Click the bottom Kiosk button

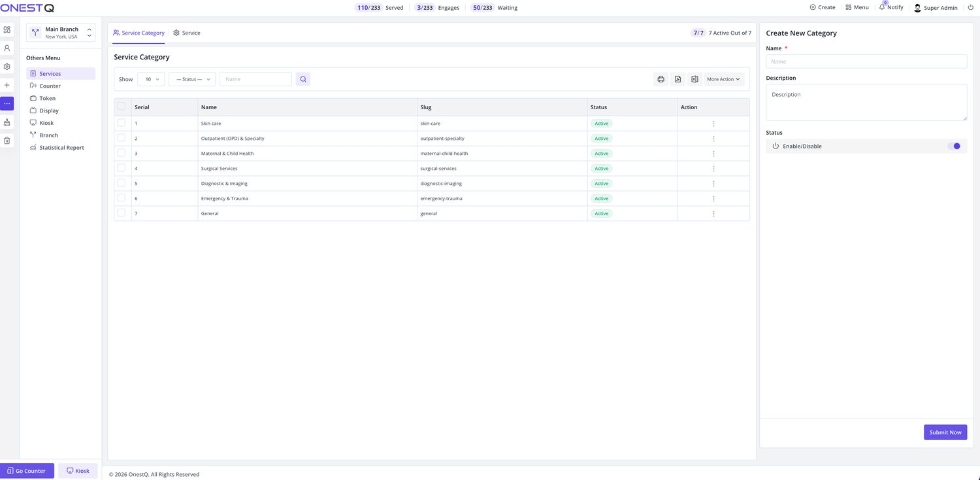click(78, 471)
